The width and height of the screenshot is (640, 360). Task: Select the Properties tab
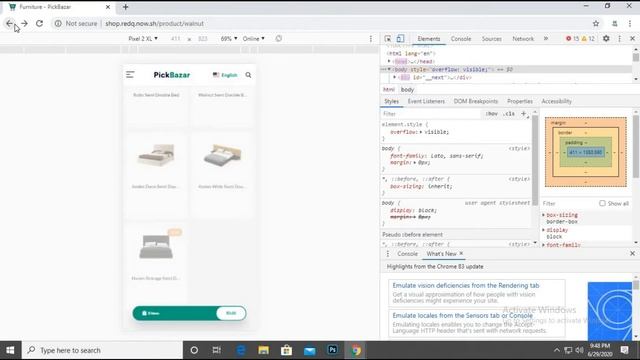coord(520,101)
